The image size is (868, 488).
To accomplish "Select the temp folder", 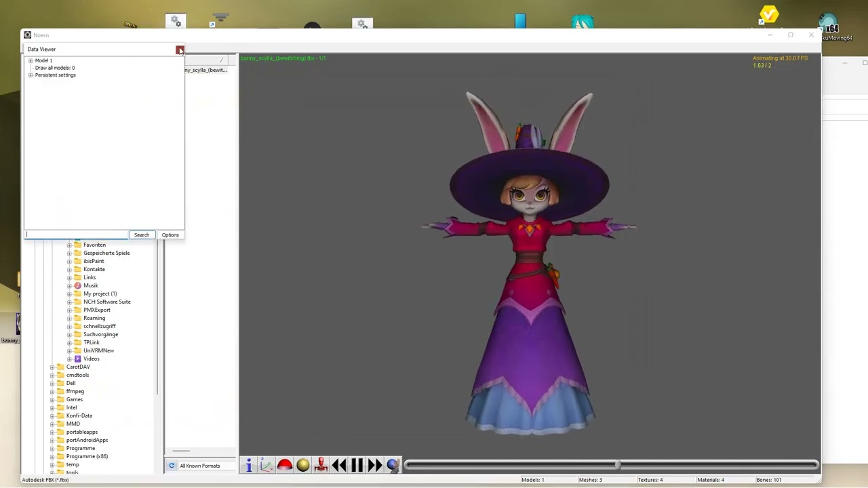I will tap(73, 464).
